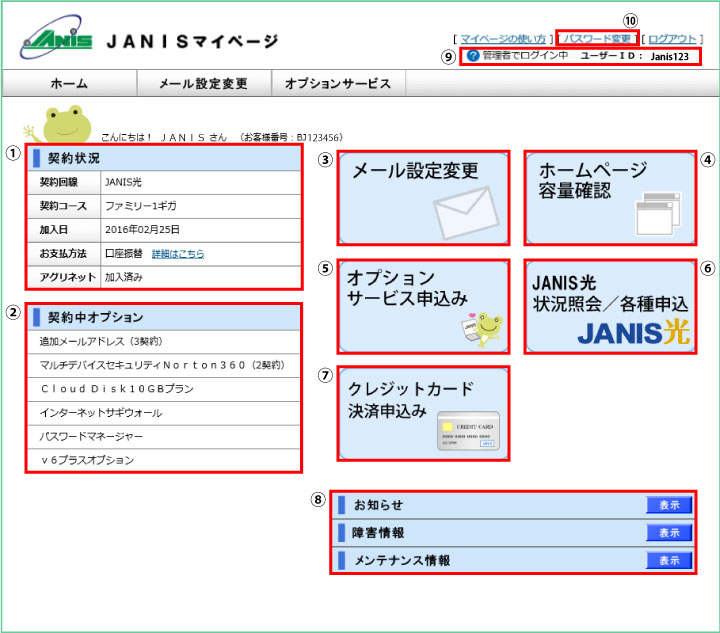Click the マルチデバイスセキュリティNorton360 row
The height and width of the screenshot is (633, 720).
[164, 365]
